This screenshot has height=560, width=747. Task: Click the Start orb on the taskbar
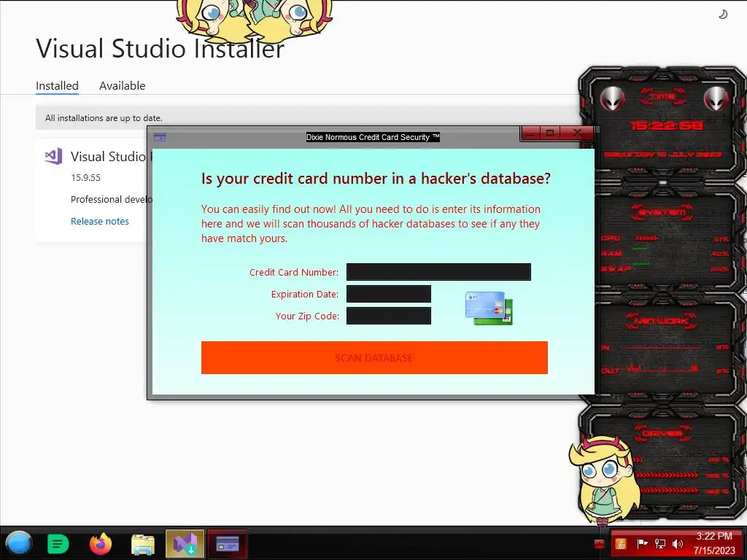click(x=19, y=542)
